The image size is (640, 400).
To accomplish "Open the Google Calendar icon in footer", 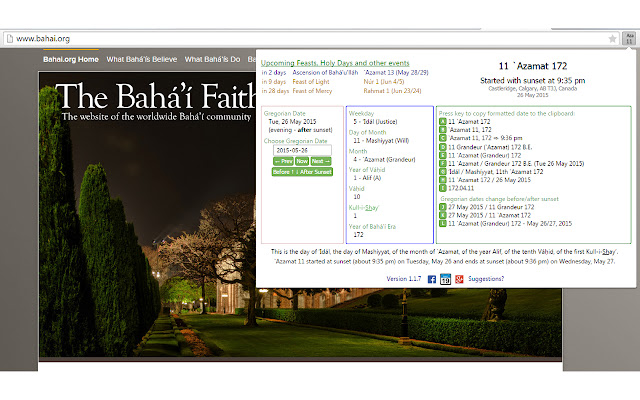I will (x=445, y=279).
